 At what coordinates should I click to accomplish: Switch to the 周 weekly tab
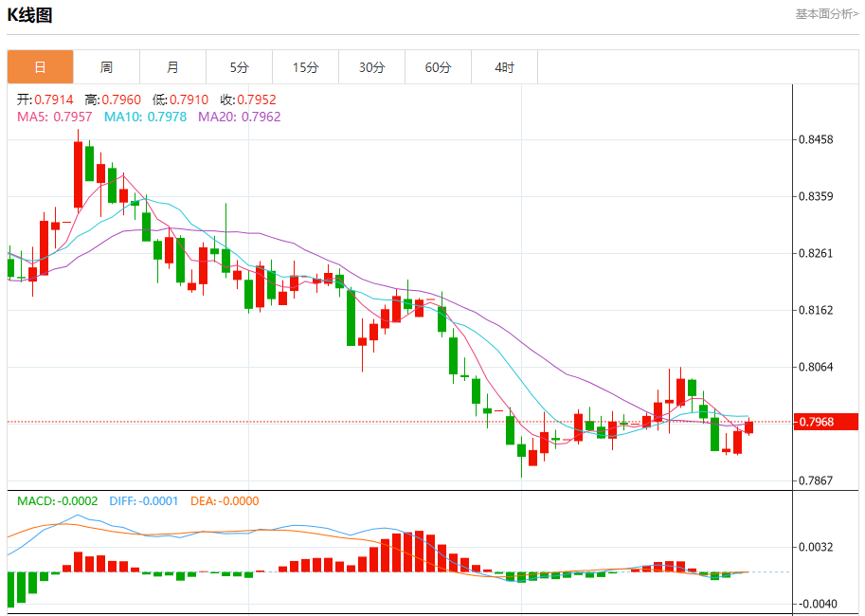tap(106, 67)
